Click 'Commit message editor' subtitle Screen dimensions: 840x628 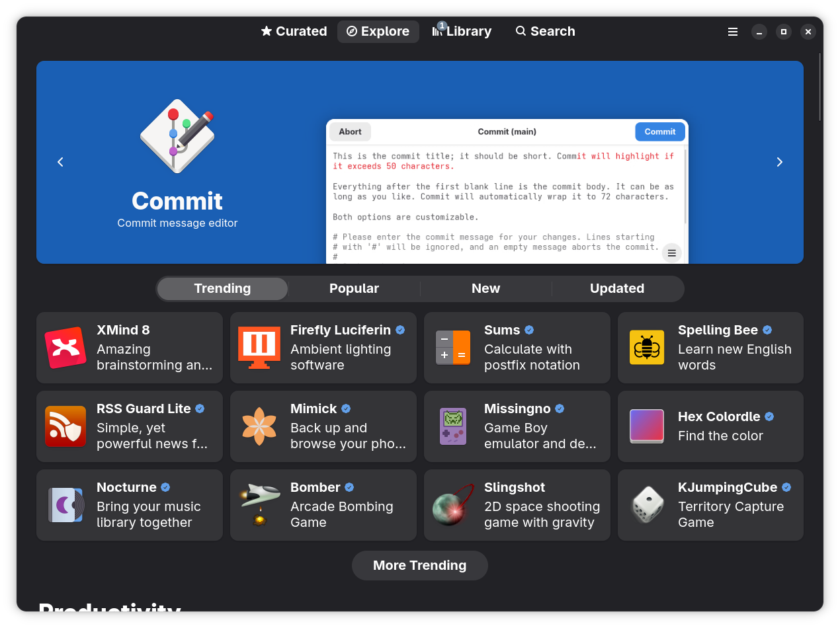177,223
